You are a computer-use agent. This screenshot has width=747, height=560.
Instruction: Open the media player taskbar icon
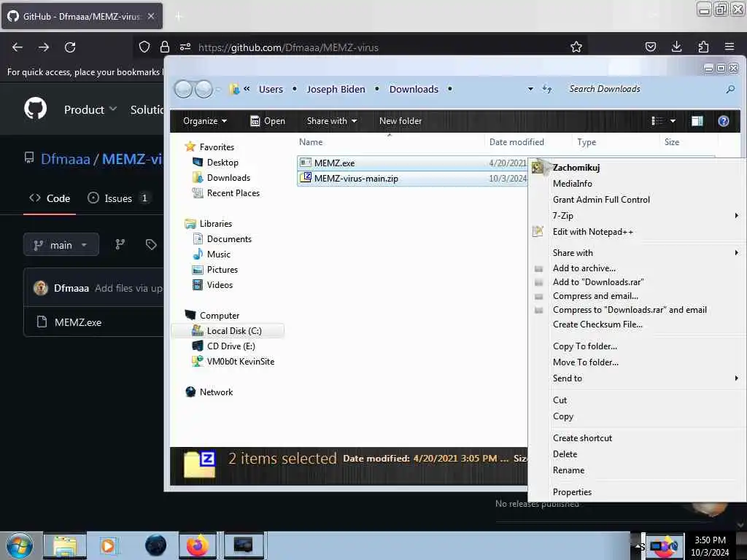point(108,545)
